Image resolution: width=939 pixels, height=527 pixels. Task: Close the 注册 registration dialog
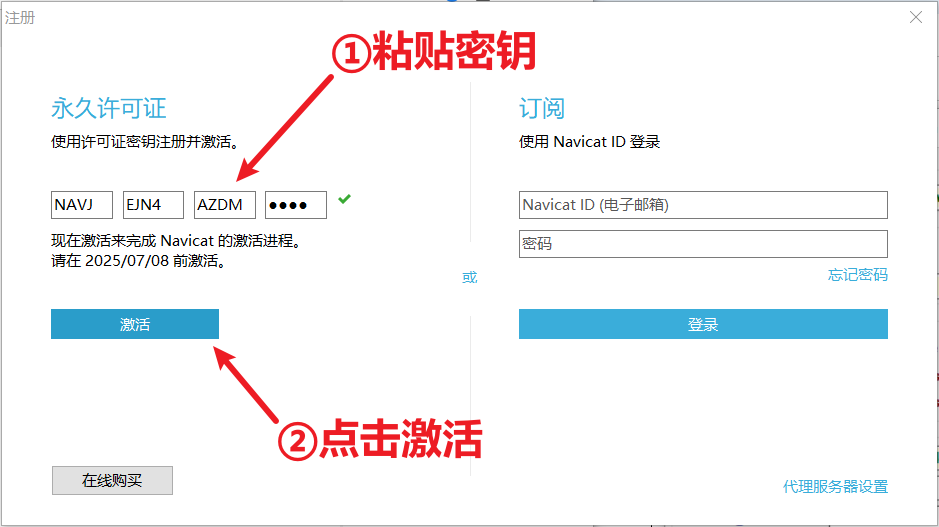tap(916, 17)
